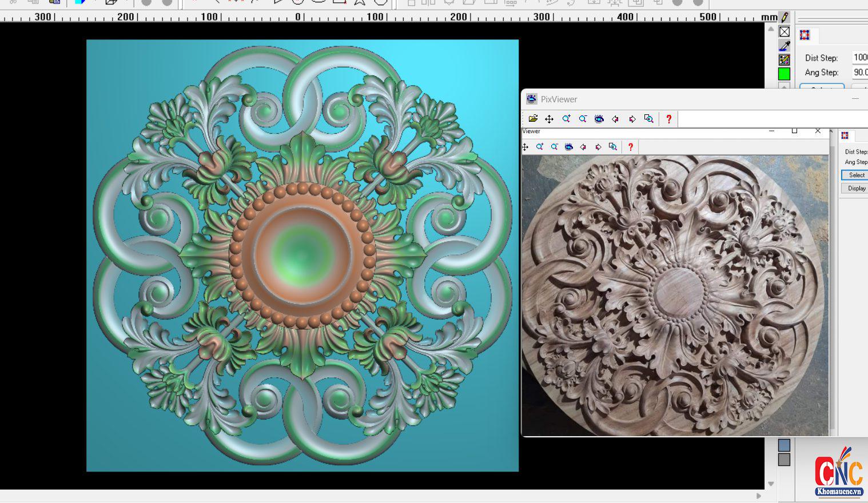Image resolution: width=868 pixels, height=503 pixels.
Task: Zoom out using the PixViewer magnifier minus
Action: [583, 119]
